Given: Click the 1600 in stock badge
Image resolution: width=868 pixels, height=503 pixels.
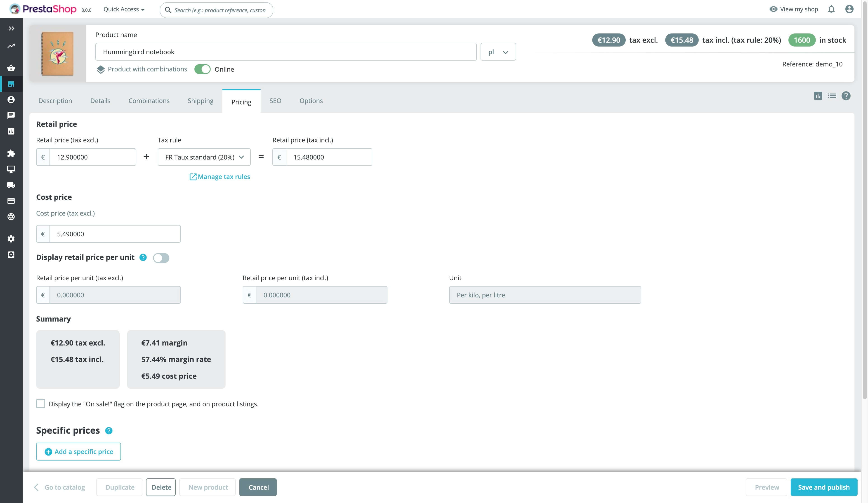Looking at the screenshot, I should point(802,40).
